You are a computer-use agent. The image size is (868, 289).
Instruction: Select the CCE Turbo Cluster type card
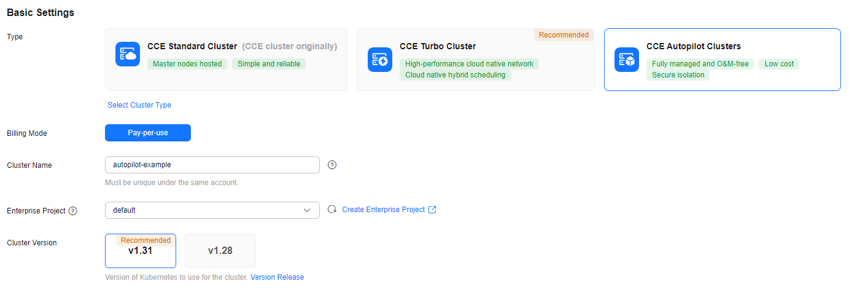coord(476,60)
